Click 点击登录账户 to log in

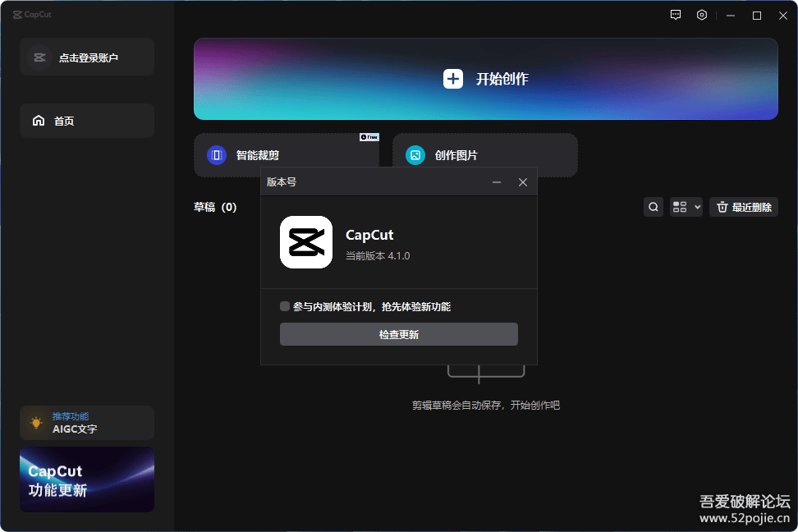pyautogui.click(x=88, y=58)
